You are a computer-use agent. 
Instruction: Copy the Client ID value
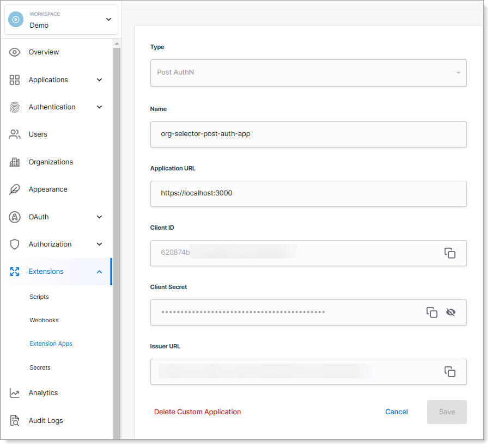click(450, 253)
